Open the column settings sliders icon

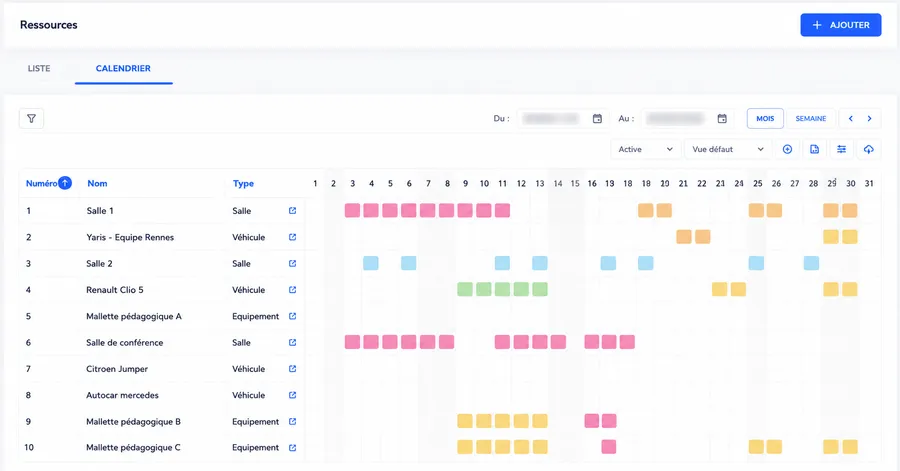click(841, 149)
